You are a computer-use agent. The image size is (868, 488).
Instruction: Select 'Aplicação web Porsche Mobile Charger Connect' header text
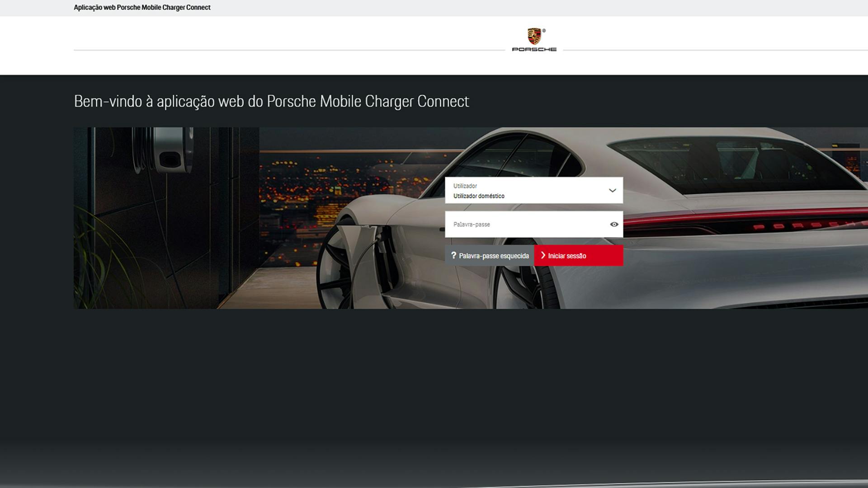pyautogui.click(x=142, y=7)
